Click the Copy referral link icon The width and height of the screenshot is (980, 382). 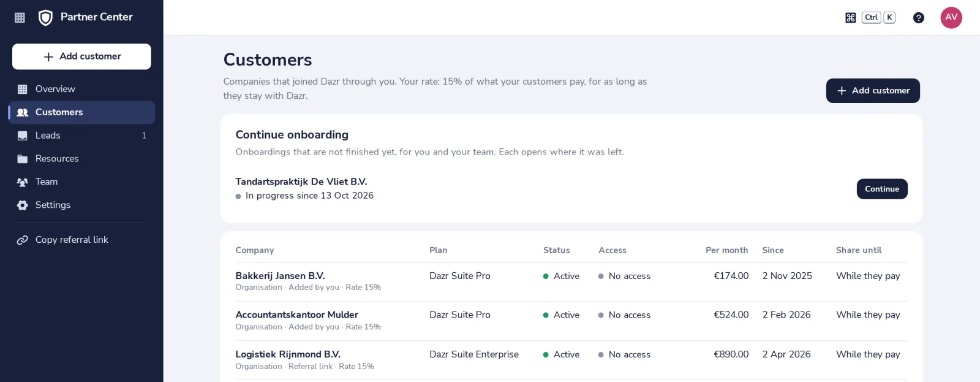click(x=23, y=240)
